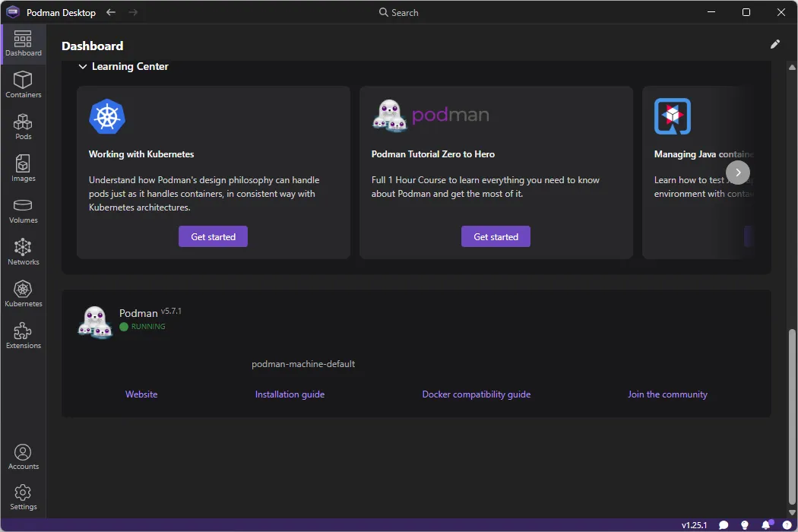The width and height of the screenshot is (798, 532).
Task: Click the Search field at the top
Action: pyautogui.click(x=398, y=12)
